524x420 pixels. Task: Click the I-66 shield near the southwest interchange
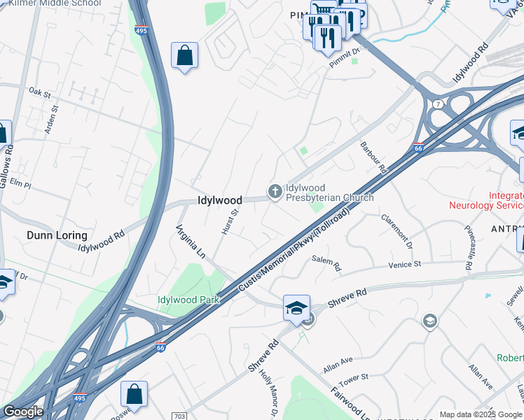click(x=160, y=347)
